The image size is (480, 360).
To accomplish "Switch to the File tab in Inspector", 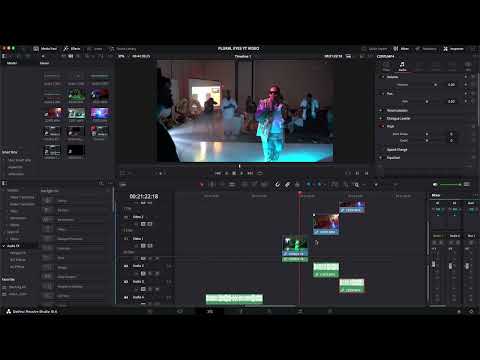I will pyautogui.click(x=468, y=66).
